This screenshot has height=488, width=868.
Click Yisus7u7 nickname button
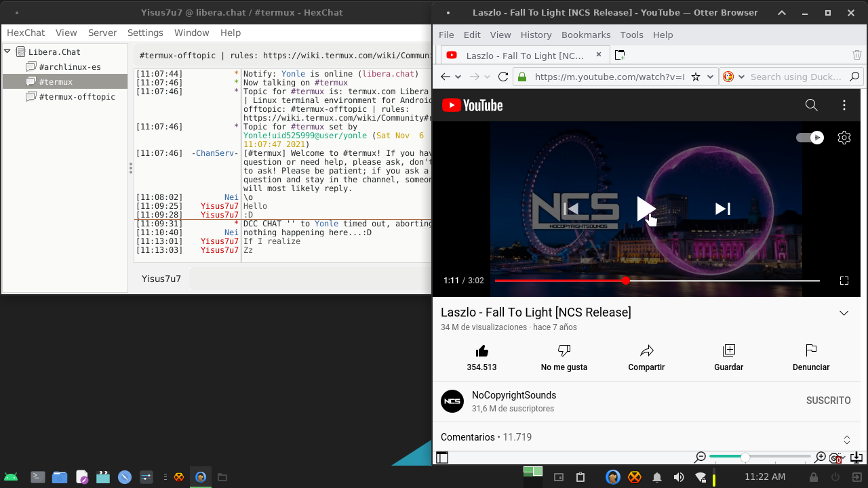pos(161,279)
